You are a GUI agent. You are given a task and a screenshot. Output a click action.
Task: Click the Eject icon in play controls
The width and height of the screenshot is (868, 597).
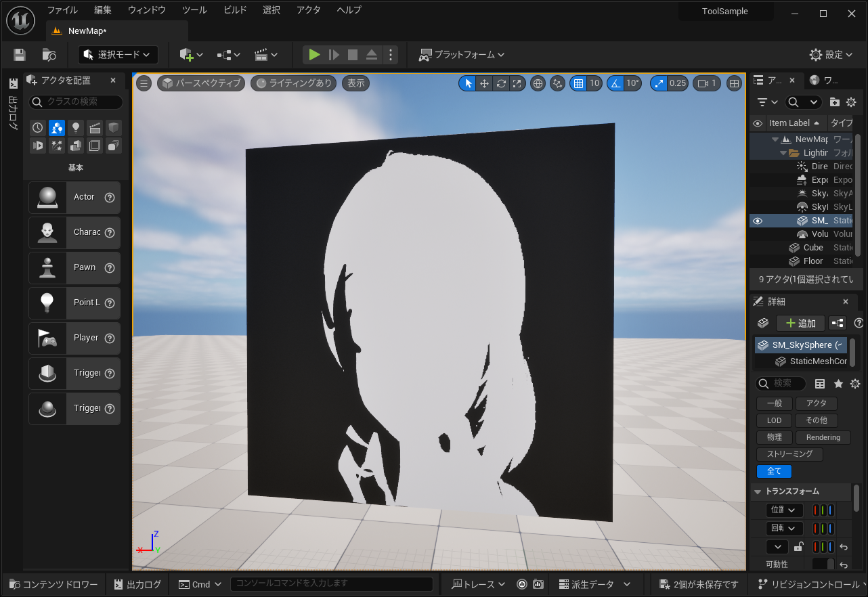pos(372,55)
